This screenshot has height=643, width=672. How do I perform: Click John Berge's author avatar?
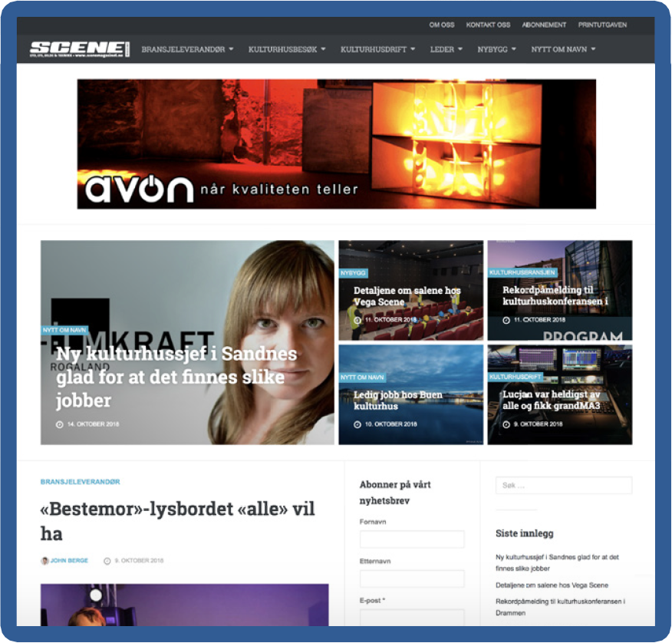tap(44, 561)
